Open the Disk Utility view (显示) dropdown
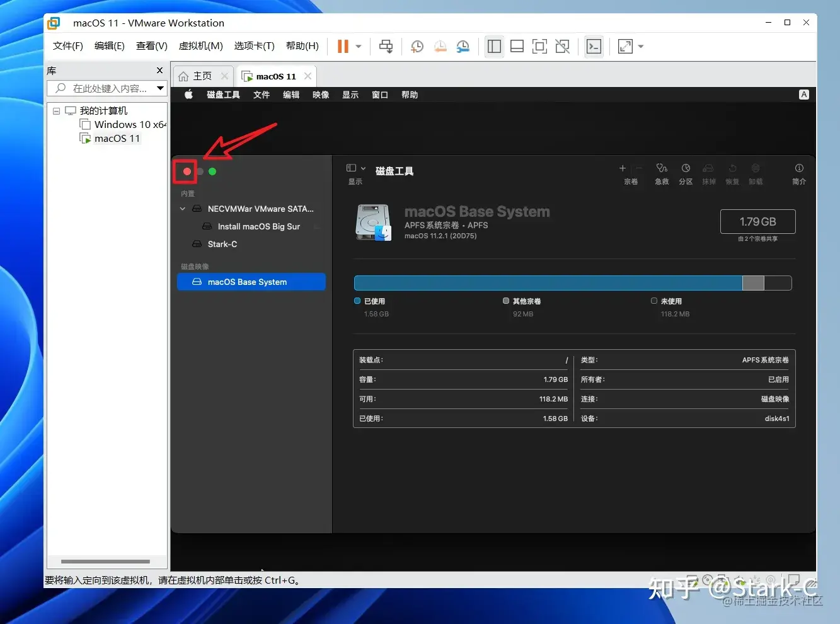The width and height of the screenshot is (840, 624). (356, 168)
